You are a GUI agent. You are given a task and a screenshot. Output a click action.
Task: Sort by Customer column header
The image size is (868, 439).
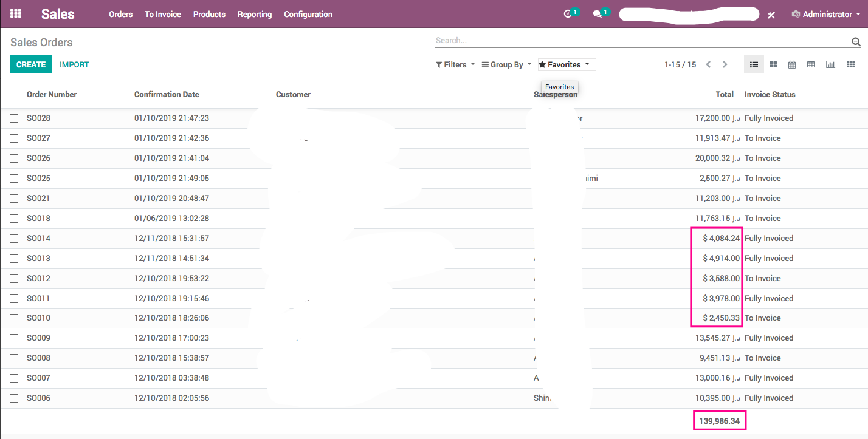coord(293,94)
